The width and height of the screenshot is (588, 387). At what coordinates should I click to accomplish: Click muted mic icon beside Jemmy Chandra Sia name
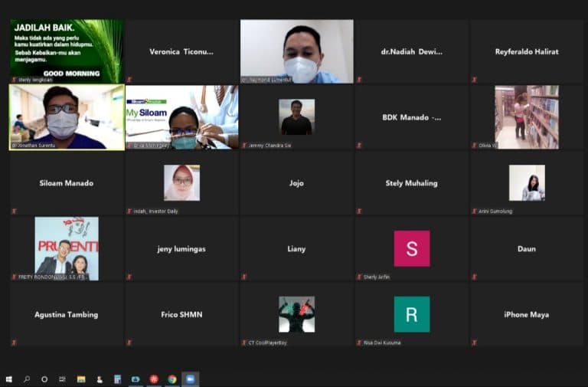pos(244,146)
